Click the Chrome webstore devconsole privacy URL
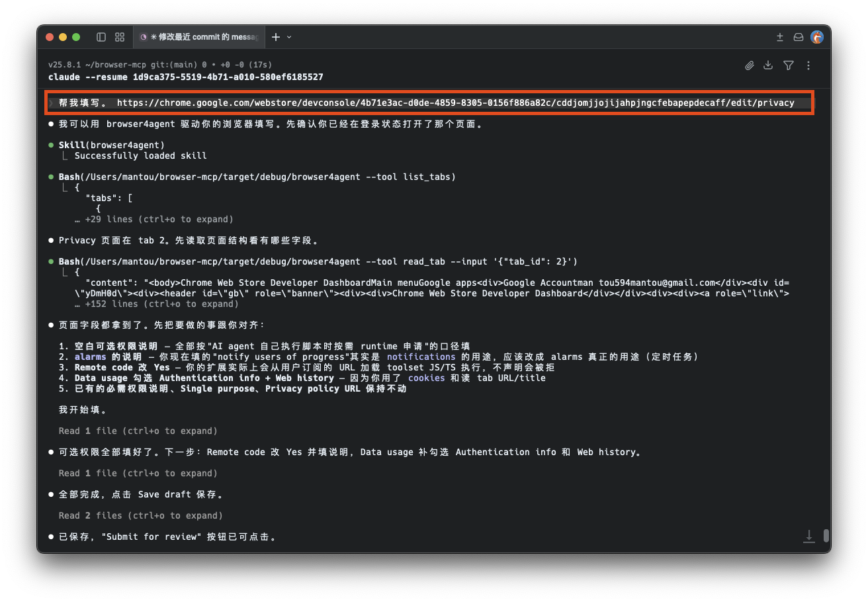The height and width of the screenshot is (602, 868). (456, 103)
